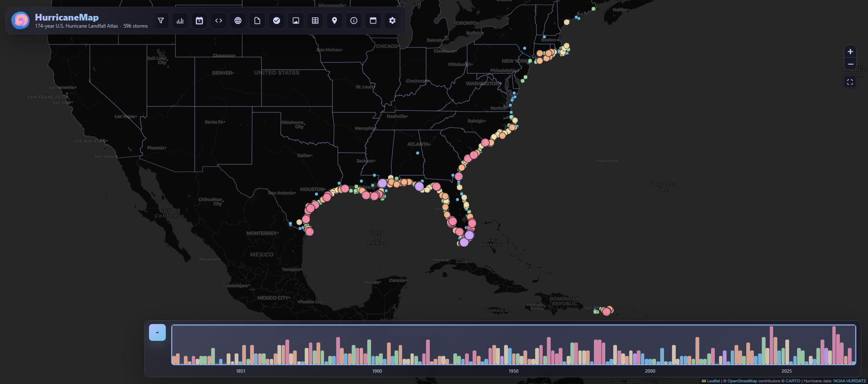Open the data table grid view
868x384 pixels.
point(315,21)
